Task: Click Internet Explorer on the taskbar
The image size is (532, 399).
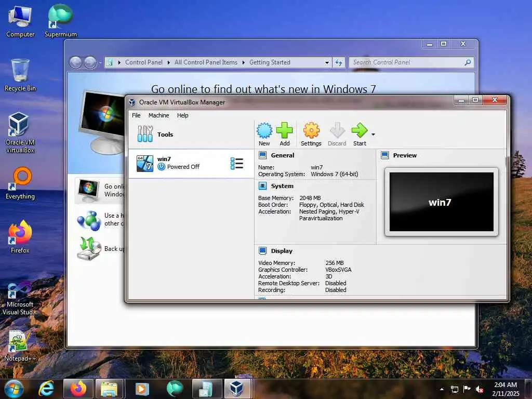Action: click(x=46, y=389)
